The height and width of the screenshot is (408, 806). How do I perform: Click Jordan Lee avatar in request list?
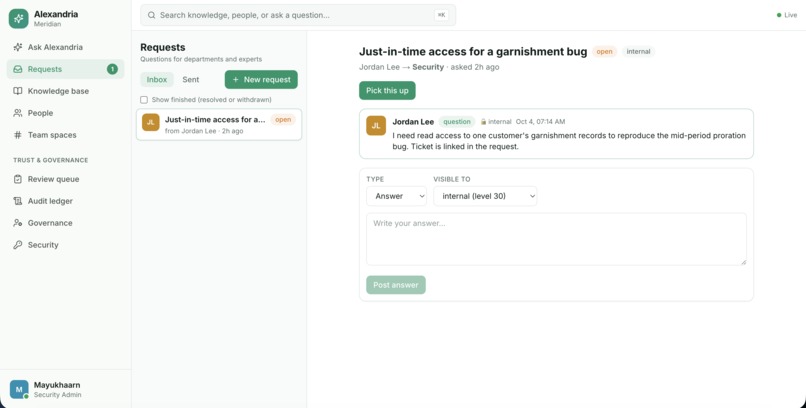click(151, 122)
